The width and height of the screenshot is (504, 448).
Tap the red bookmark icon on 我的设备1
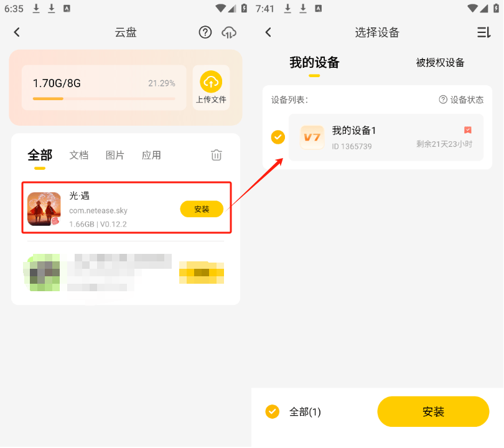(468, 130)
